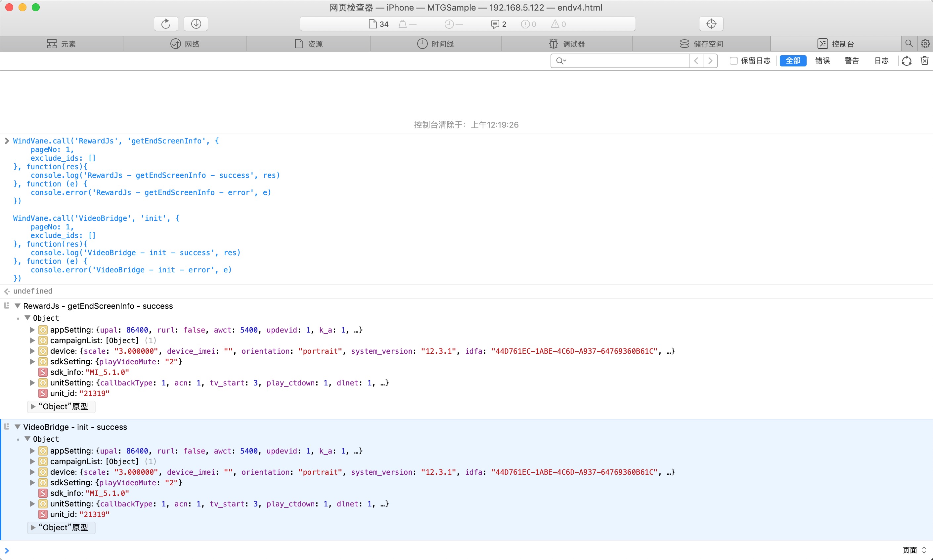Click the device object icon in VideoBridge result
This screenshot has width=933, height=560.
point(43,472)
